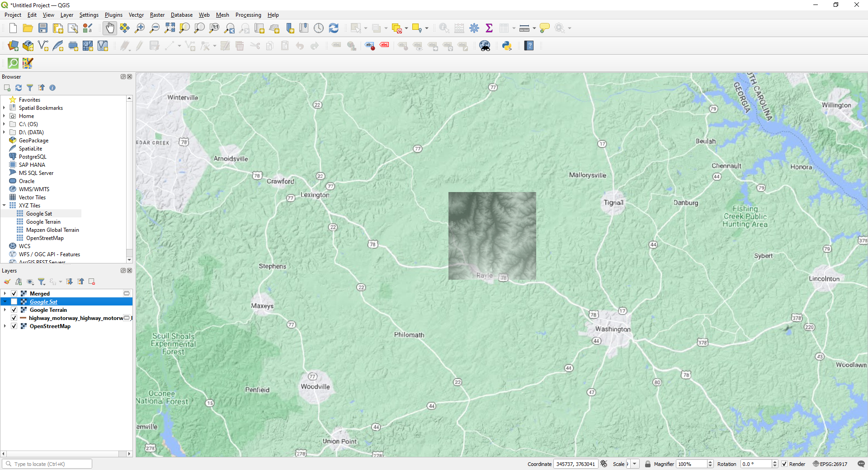Screen dimensions: 868x470
Task: Select Mapzen Global Terrain tile source
Action: click(x=52, y=230)
